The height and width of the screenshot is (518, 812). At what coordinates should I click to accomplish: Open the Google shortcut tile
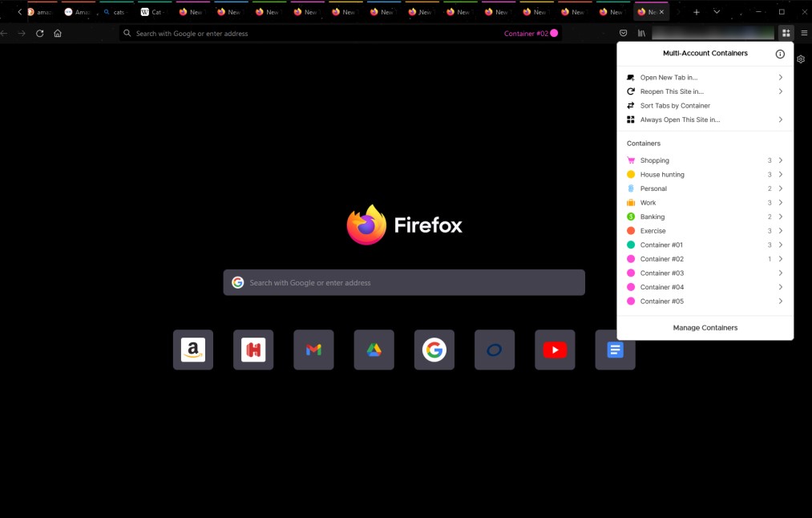(434, 350)
